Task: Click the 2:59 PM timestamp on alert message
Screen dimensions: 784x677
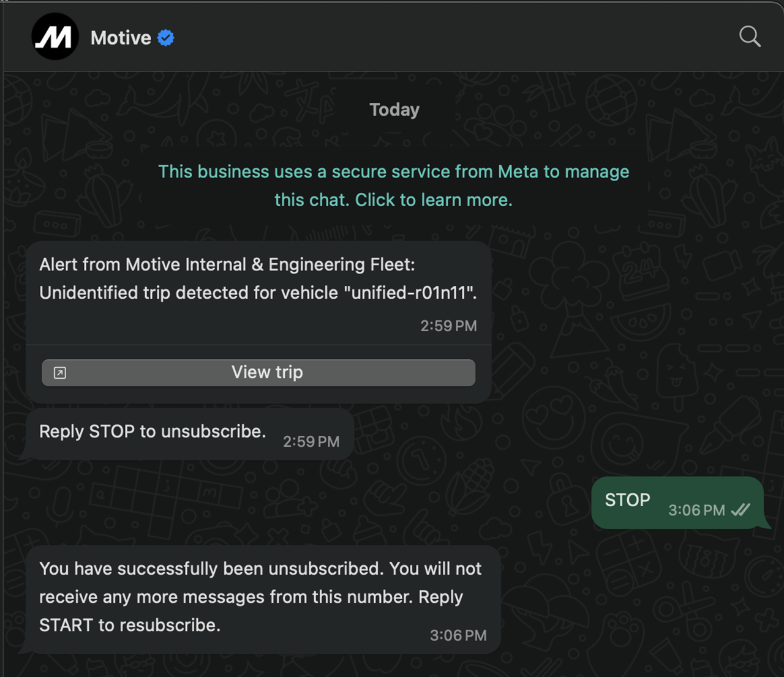Action: coord(448,326)
